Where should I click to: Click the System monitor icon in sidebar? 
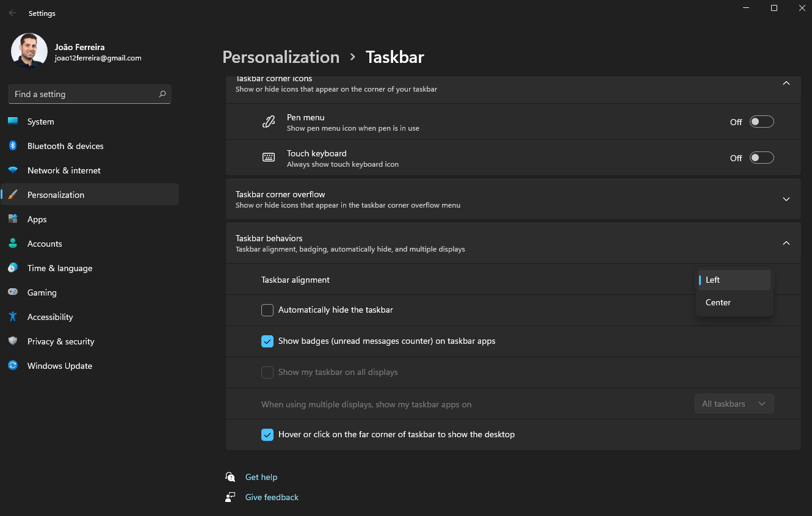click(x=13, y=122)
